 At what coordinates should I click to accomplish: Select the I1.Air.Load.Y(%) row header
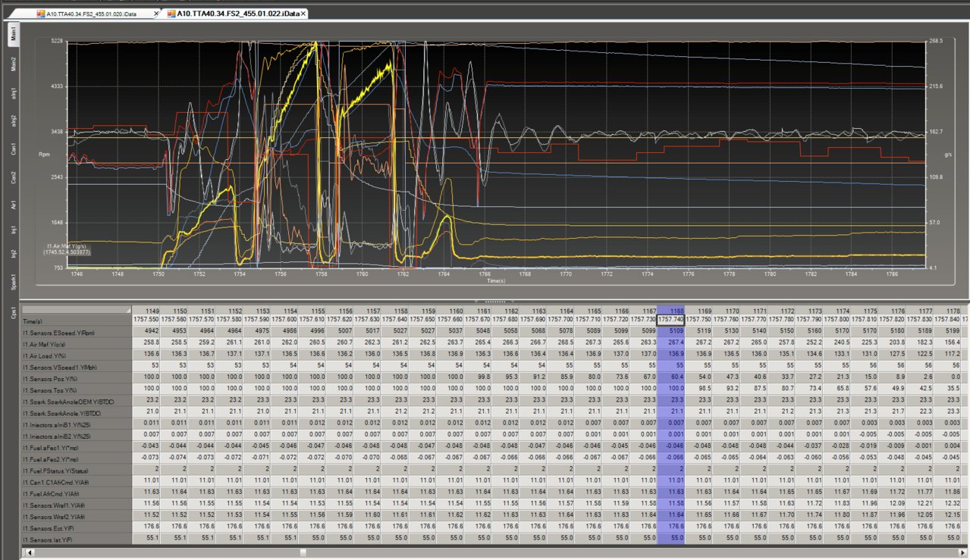tap(78, 353)
